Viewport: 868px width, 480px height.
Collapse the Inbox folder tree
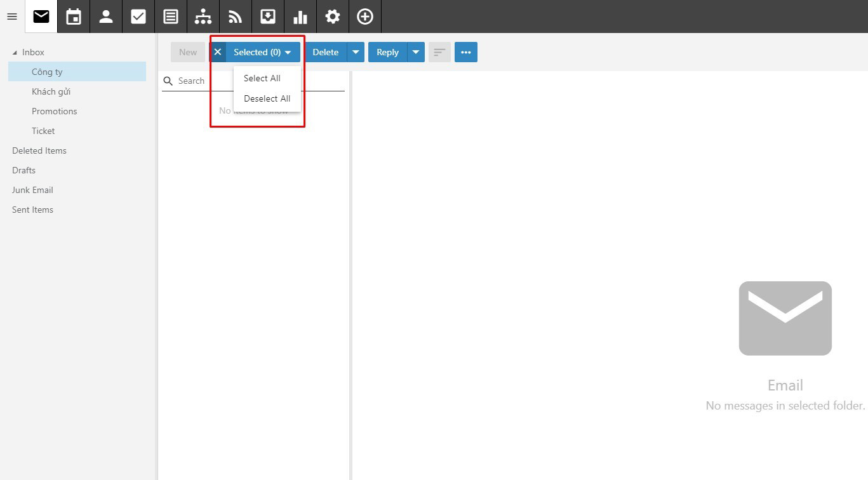pyautogui.click(x=15, y=53)
